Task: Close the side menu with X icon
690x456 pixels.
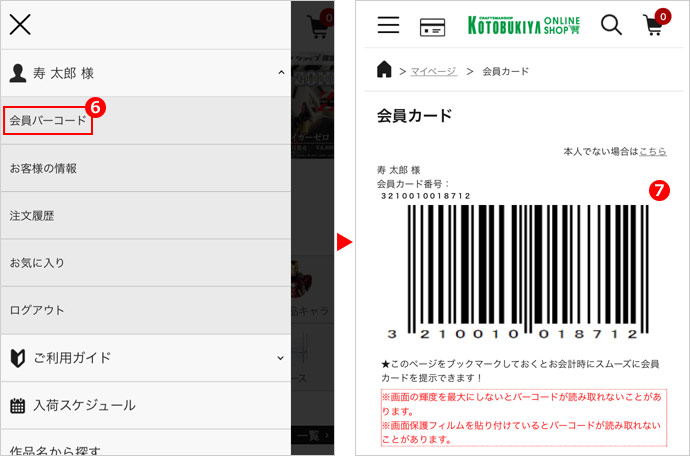Action: (20, 24)
